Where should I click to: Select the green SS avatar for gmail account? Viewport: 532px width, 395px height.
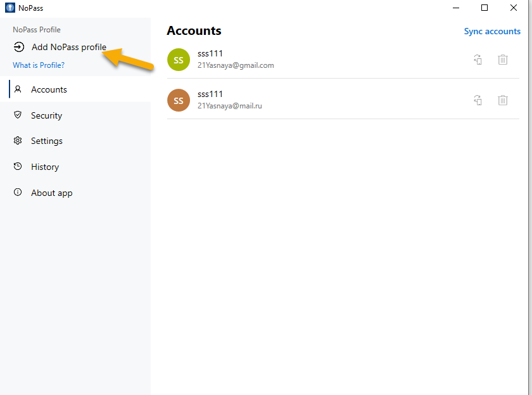click(x=179, y=60)
